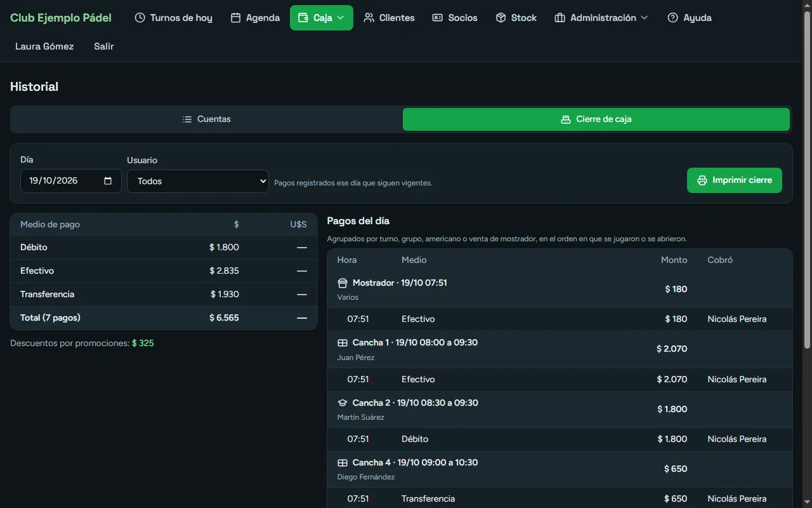Click the court icon beside Cancha 1

coord(343,343)
